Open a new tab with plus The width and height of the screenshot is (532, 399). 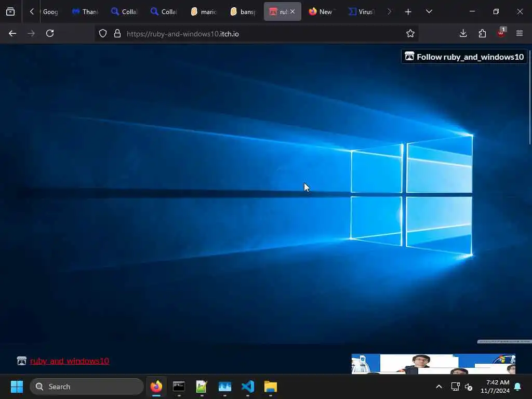click(x=408, y=12)
